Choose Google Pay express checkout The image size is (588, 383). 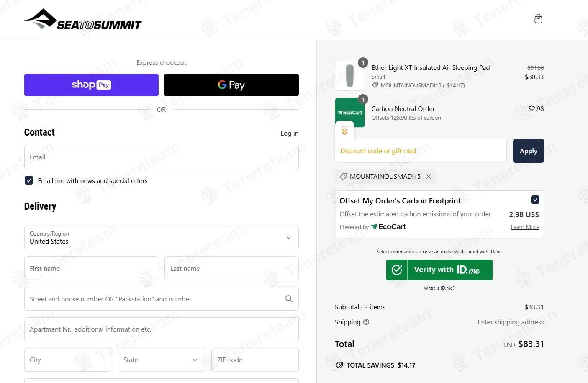231,85
